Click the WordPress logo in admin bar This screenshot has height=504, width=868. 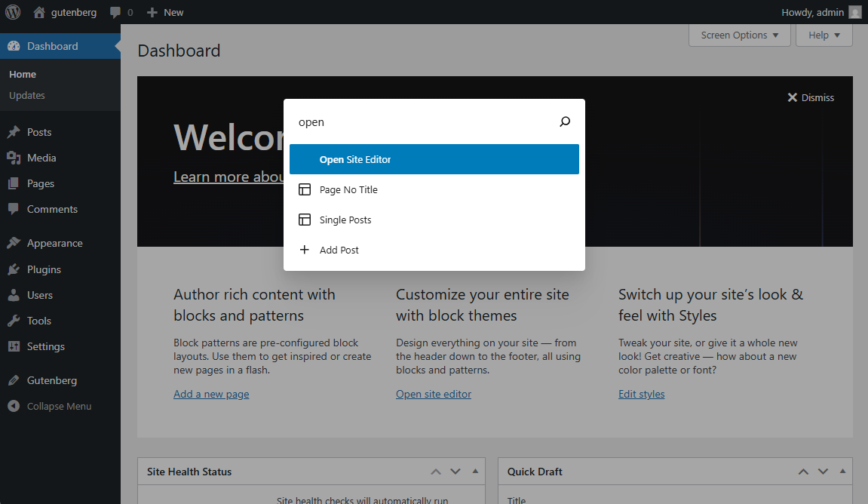pyautogui.click(x=13, y=12)
